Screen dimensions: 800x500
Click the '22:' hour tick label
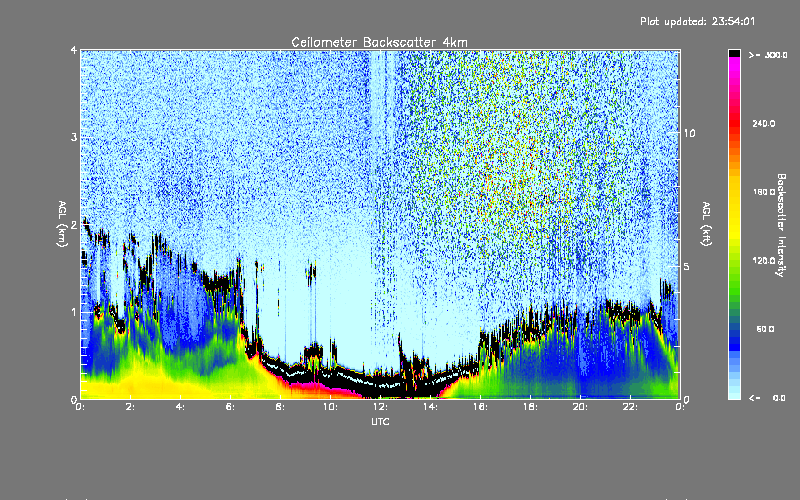(x=630, y=407)
